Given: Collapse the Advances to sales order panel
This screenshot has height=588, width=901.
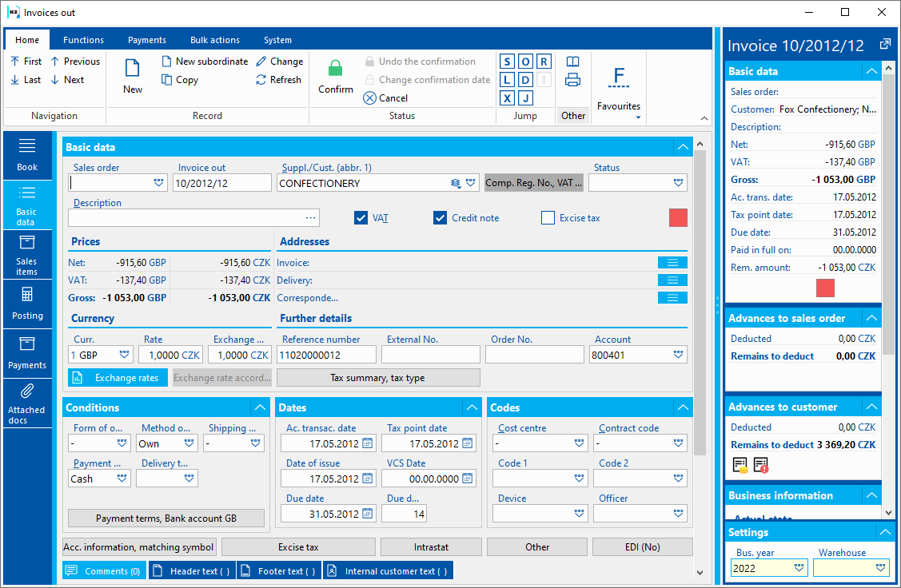Looking at the screenshot, I should coord(871,318).
